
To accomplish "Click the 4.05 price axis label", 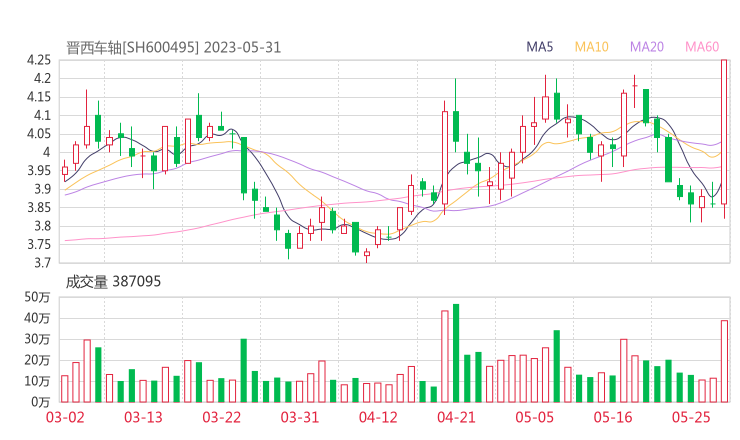I will click(x=39, y=134).
